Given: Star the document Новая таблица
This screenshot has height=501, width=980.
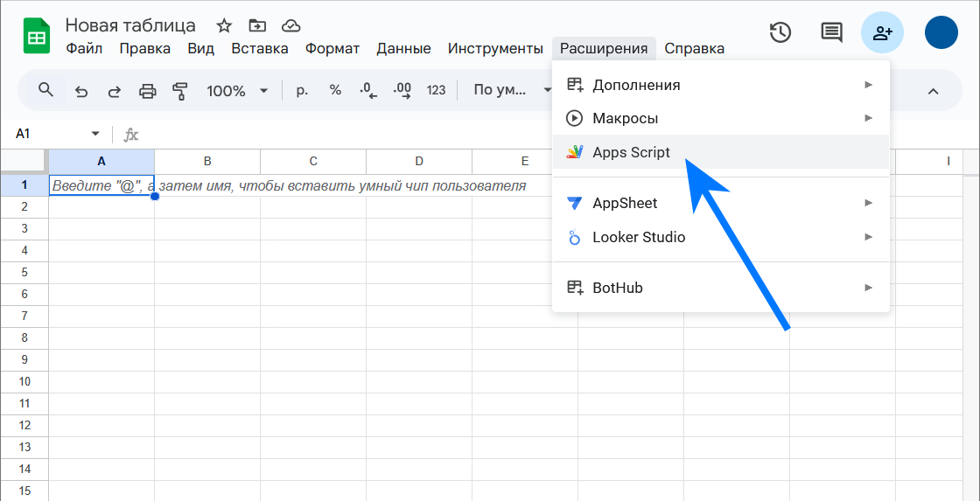Looking at the screenshot, I should coord(224,25).
